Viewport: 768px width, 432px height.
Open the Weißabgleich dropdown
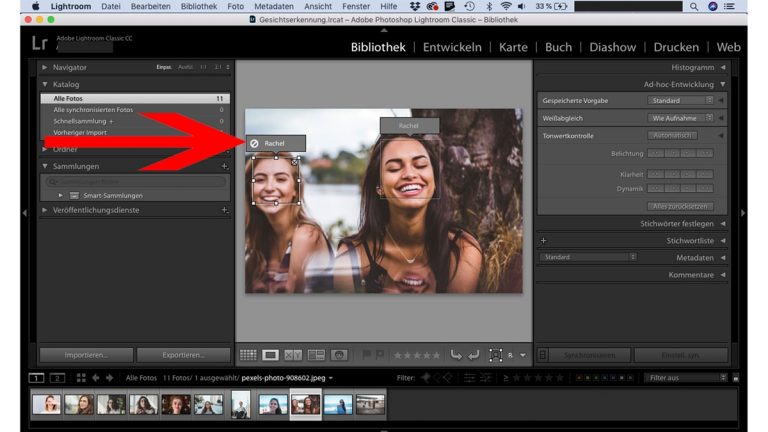click(x=681, y=117)
